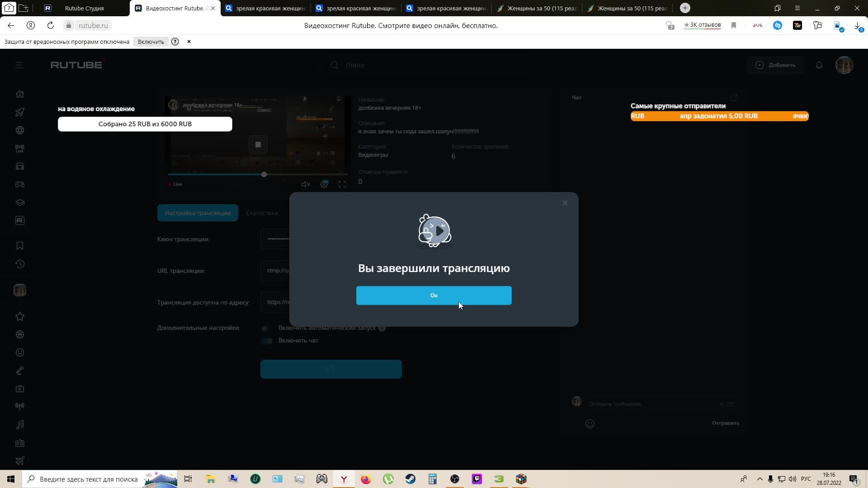Click Ок in the stream ended dialog
The width and height of the screenshot is (868, 488).
pyautogui.click(x=434, y=296)
